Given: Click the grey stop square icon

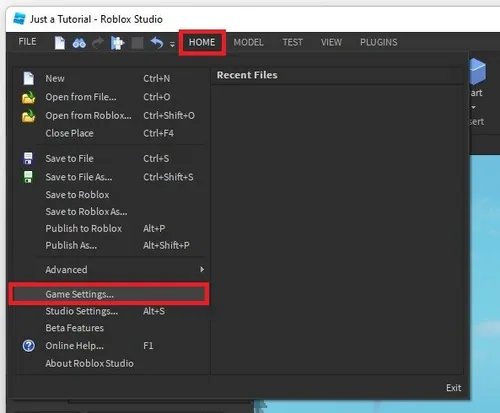Looking at the screenshot, I should click(137, 43).
